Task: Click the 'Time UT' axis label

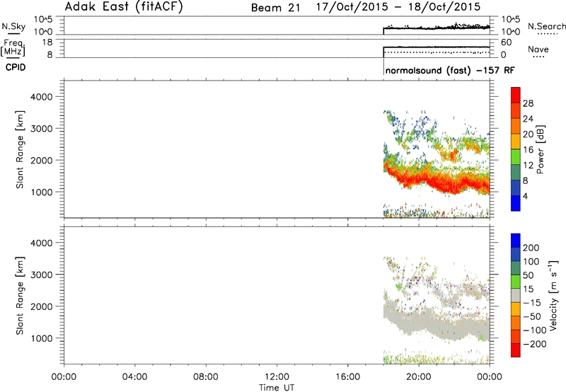Action: [x=277, y=388]
